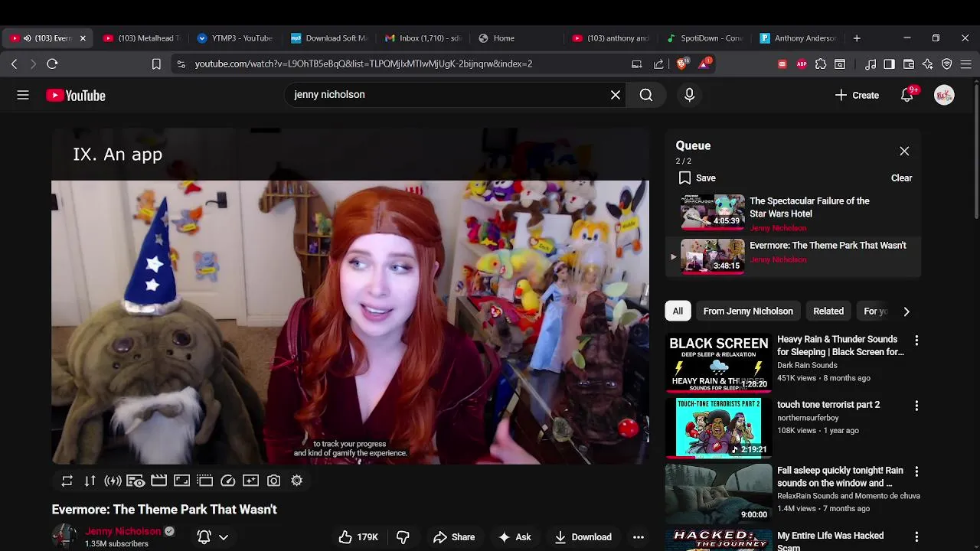
Task: Open the extensions puzzle piece menu
Action: click(x=821, y=64)
